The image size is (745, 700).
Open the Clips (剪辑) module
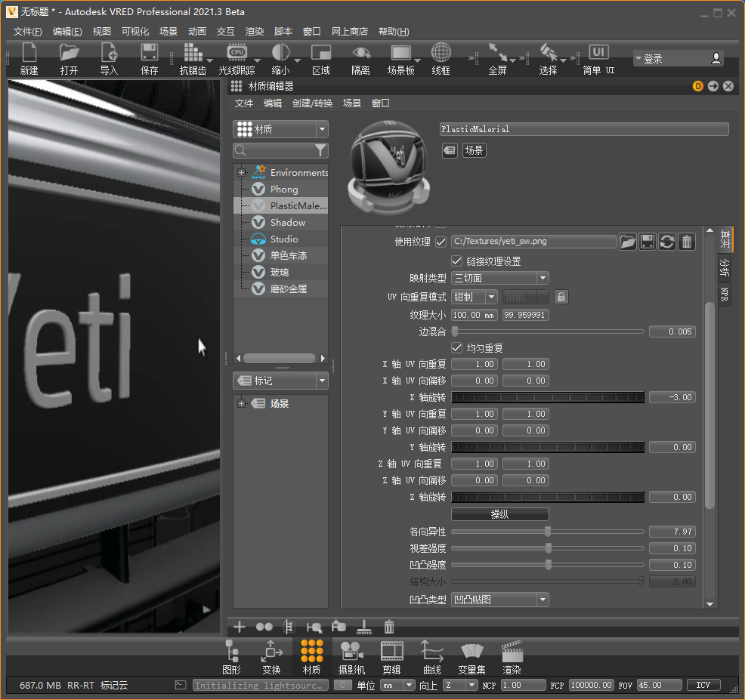[x=392, y=657]
